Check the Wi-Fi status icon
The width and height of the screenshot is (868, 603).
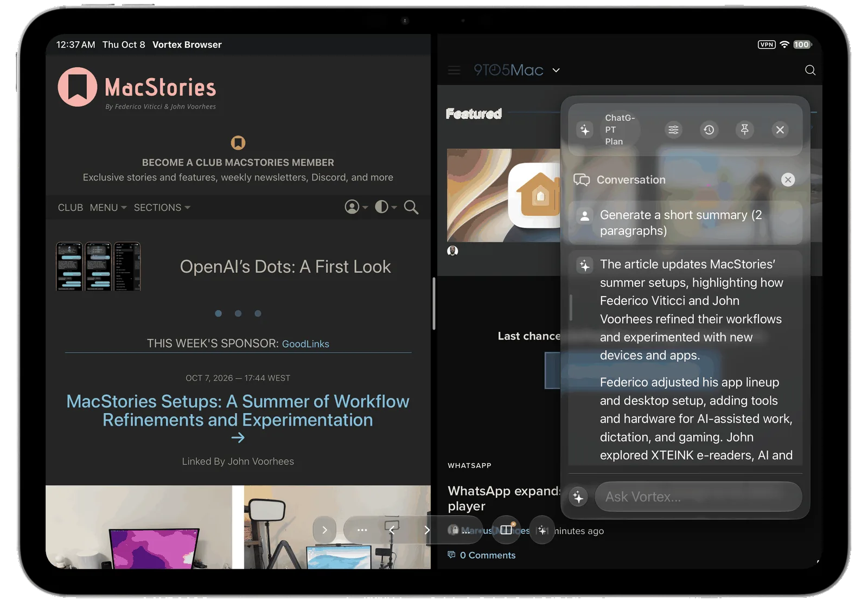(x=784, y=44)
